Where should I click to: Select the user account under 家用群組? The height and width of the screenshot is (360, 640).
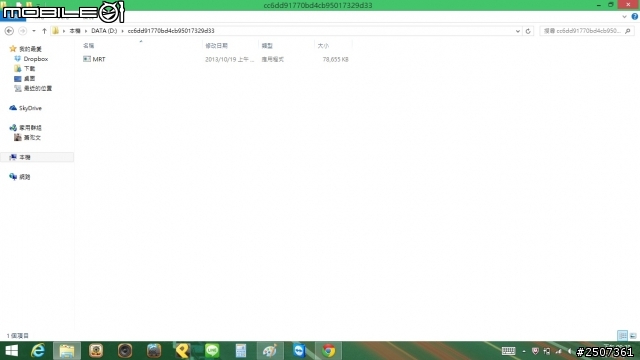click(32, 138)
